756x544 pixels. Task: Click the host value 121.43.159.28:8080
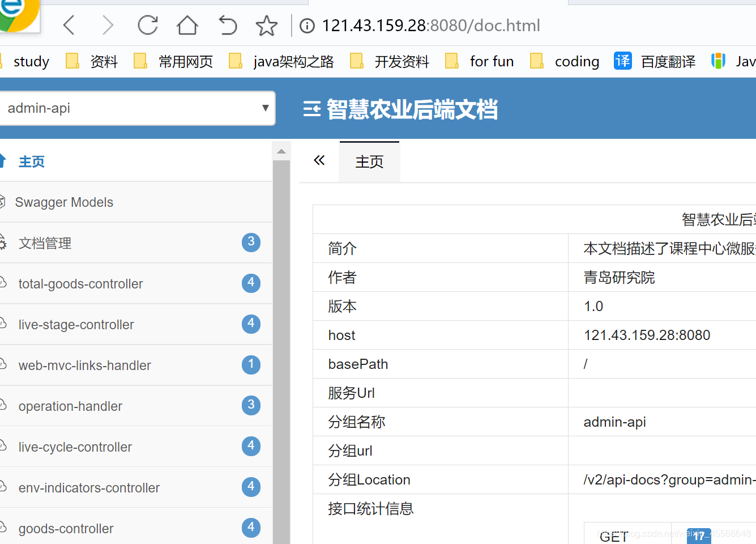pyautogui.click(x=647, y=335)
